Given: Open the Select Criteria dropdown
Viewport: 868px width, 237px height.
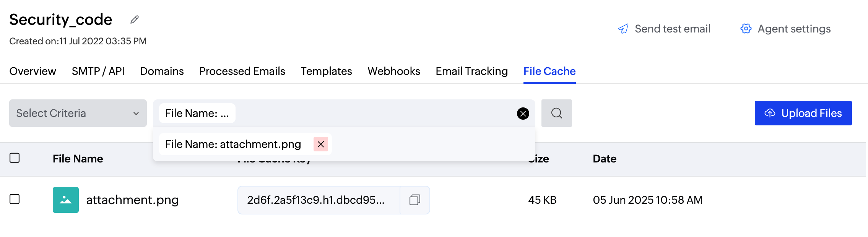Looking at the screenshot, I should point(78,113).
